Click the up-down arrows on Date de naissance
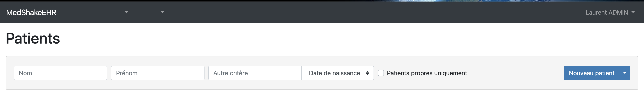 tap(367, 73)
